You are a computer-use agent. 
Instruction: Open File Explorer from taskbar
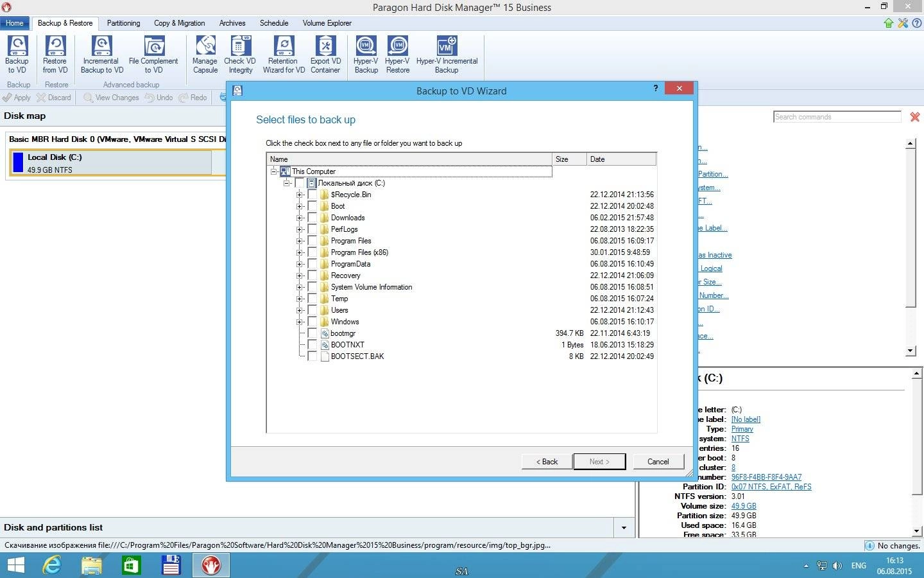point(92,565)
